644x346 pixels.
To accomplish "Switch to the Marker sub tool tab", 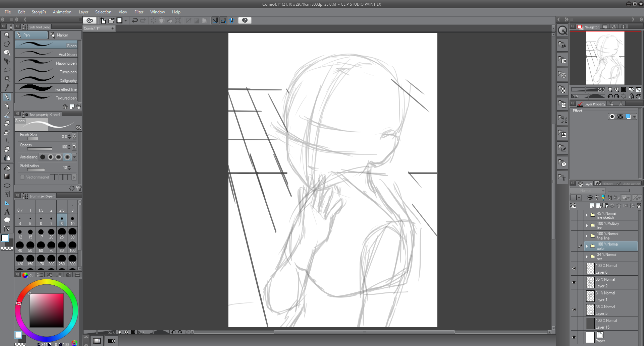I will click(x=65, y=35).
